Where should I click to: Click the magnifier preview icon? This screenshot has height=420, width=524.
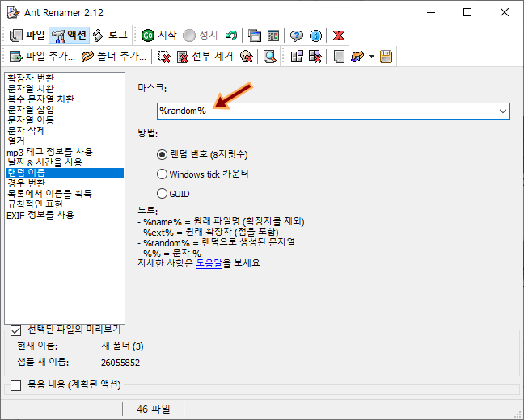pos(270,57)
